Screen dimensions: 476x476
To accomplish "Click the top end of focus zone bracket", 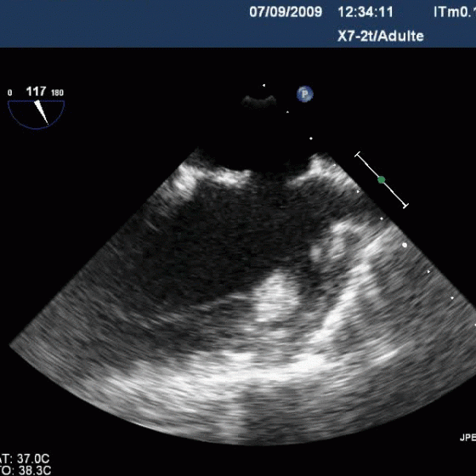I will [x=358, y=154].
